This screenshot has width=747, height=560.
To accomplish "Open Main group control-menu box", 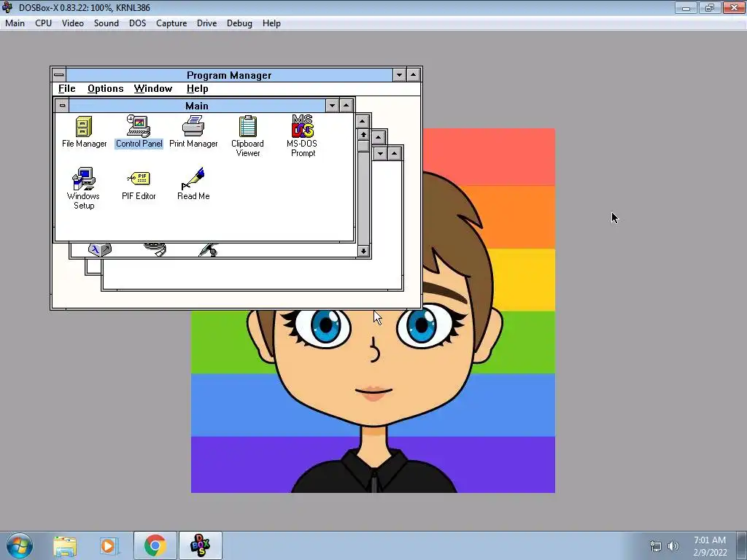I will 63,105.
